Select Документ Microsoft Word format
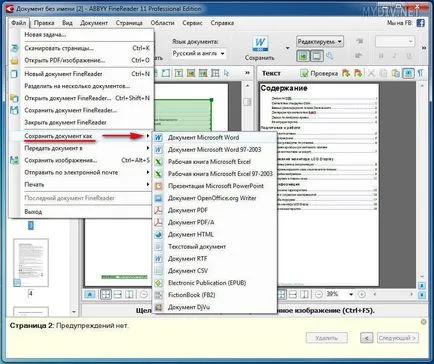434x364 pixels. [215, 137]
